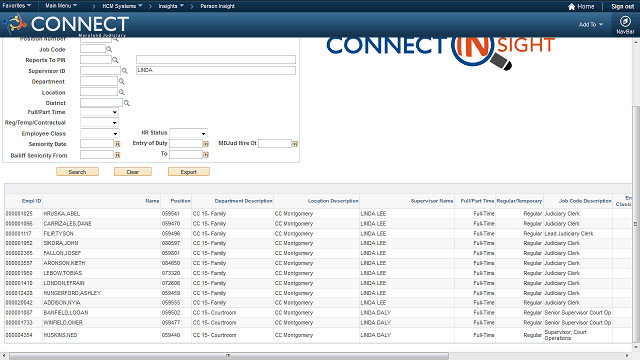Open Seniority Date calendar picker
Screen dimensions: 640x360
pos(118,144)
